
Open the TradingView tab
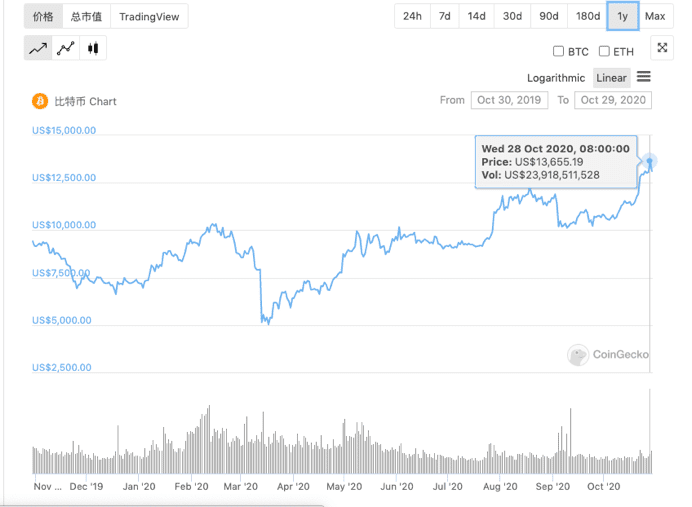click(x=149, y=16)
